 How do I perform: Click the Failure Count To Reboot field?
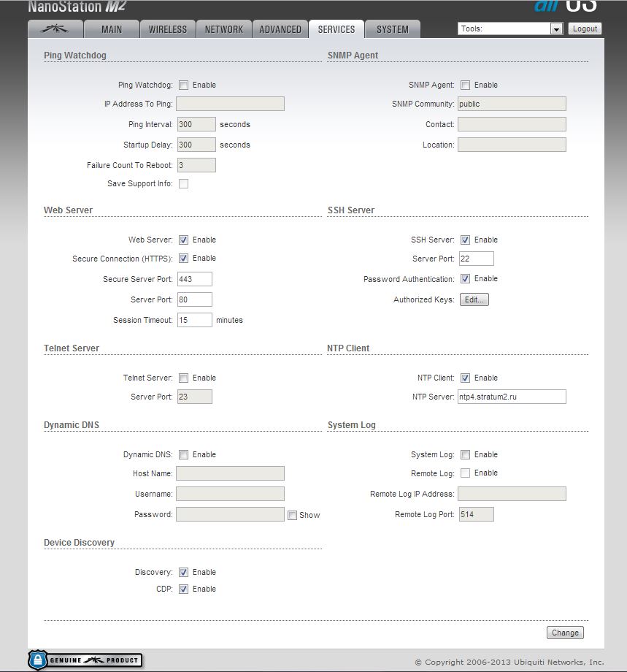pos(196,165)
